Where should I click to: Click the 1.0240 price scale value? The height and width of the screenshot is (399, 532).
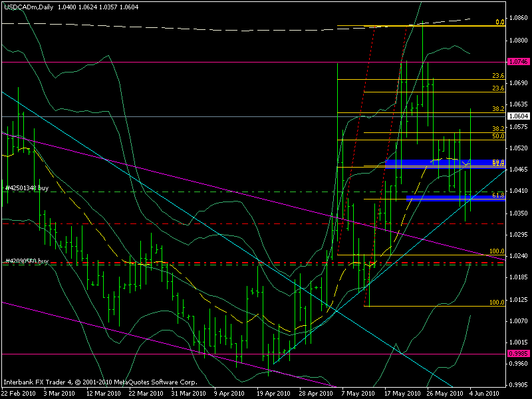[517, 256]
